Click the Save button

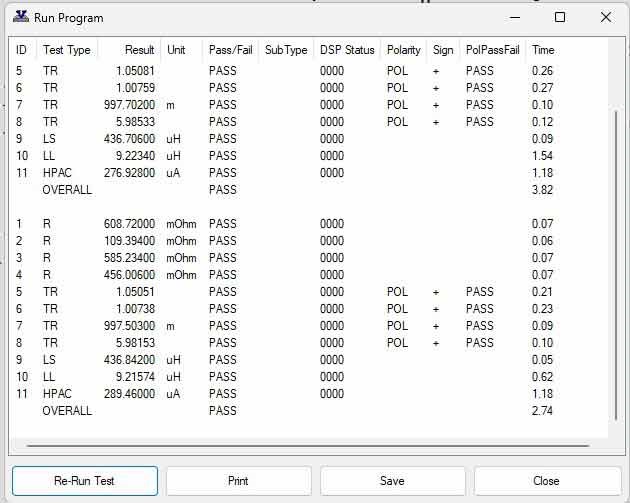(x=392, y=481)
